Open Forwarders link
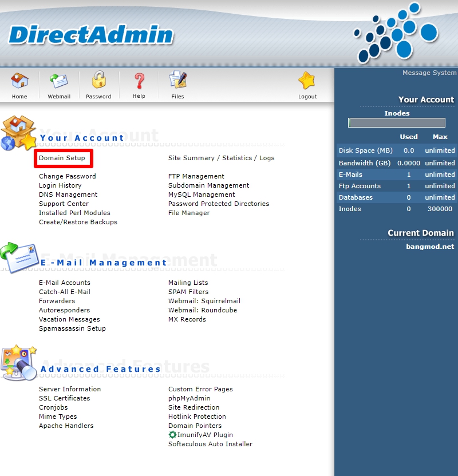Screen dimensions: 458x476 [x=57, y=300]
